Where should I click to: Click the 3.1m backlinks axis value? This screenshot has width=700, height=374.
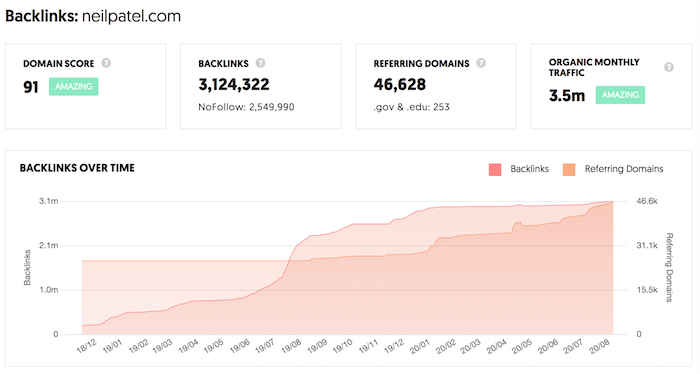pyautogui.click(x=49, y=201)
